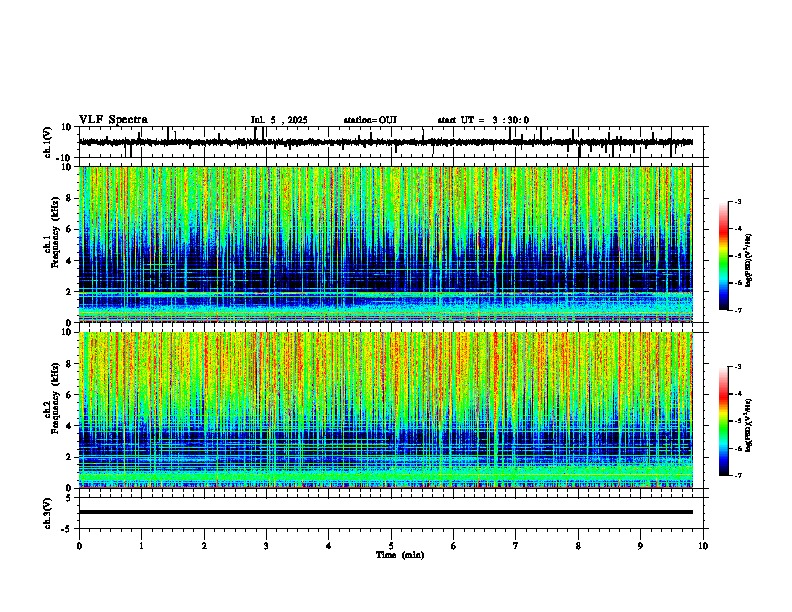Click the "4" kHz tick on ch.2 frequency axis
The width and height of the screenshot is (792, 612).
pyautogui.click(x=69, y=426)
